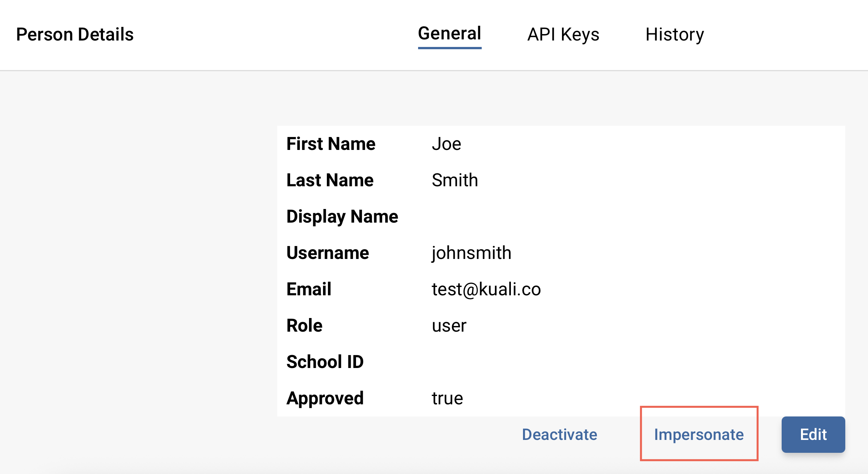The height and width of the screenshot is (474, 868).
Task: Open the History tab
Action: (675, 34)
